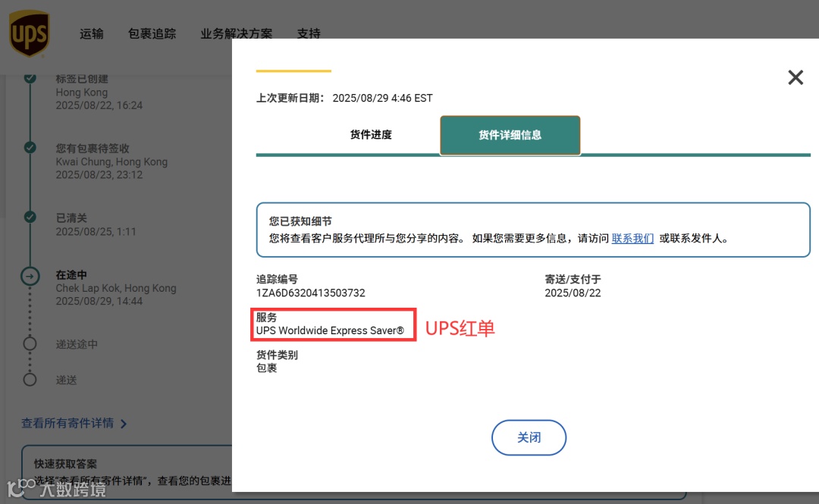Follow the 联系我们 link
Screen dimensions: 819x504
(632, 238)
